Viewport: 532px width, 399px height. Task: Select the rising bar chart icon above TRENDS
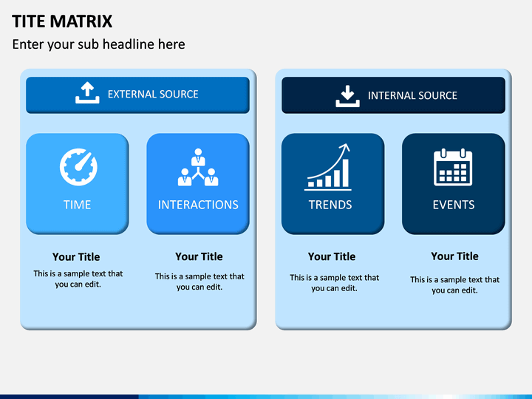click(x=328, y=167)
